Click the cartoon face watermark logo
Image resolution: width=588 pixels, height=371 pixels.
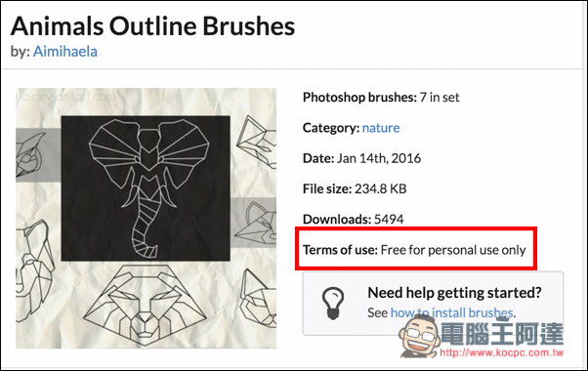(x=419, y=337)
